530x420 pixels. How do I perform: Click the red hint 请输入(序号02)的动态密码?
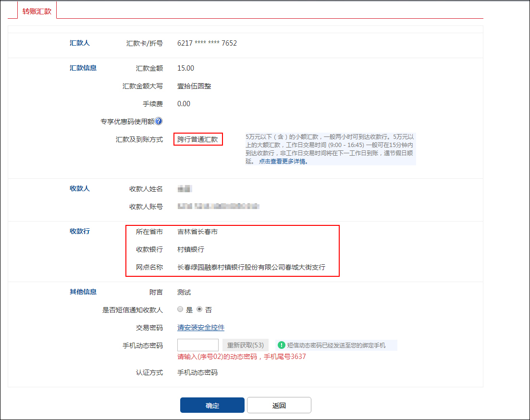(x=217, y=357)
